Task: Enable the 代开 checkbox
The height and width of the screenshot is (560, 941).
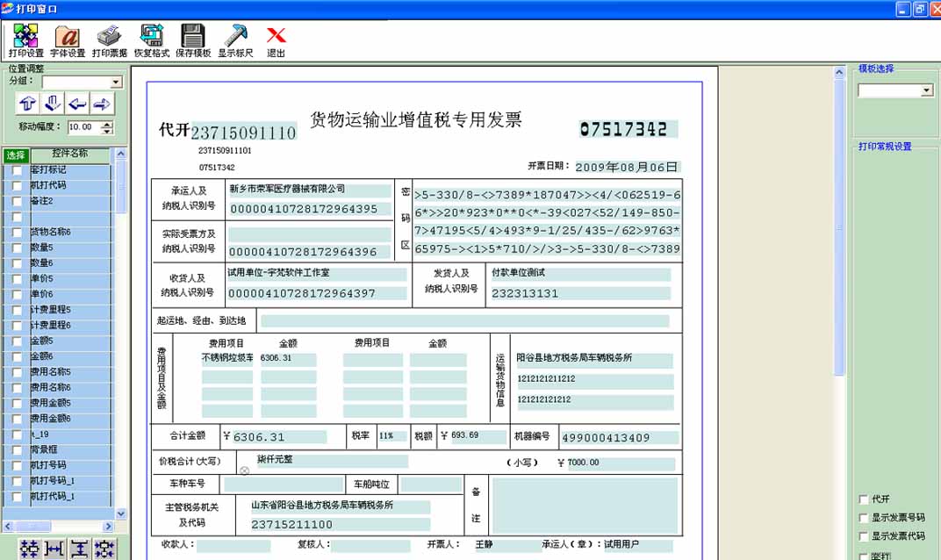Action: (864, 499)
